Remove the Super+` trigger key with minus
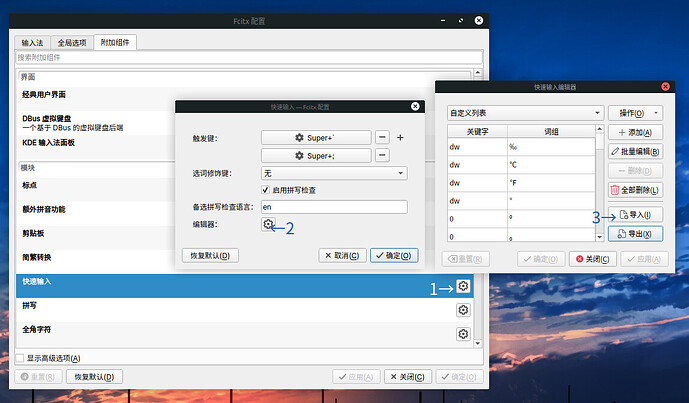This screenshot has width=689, height=403. pos(382,137)
